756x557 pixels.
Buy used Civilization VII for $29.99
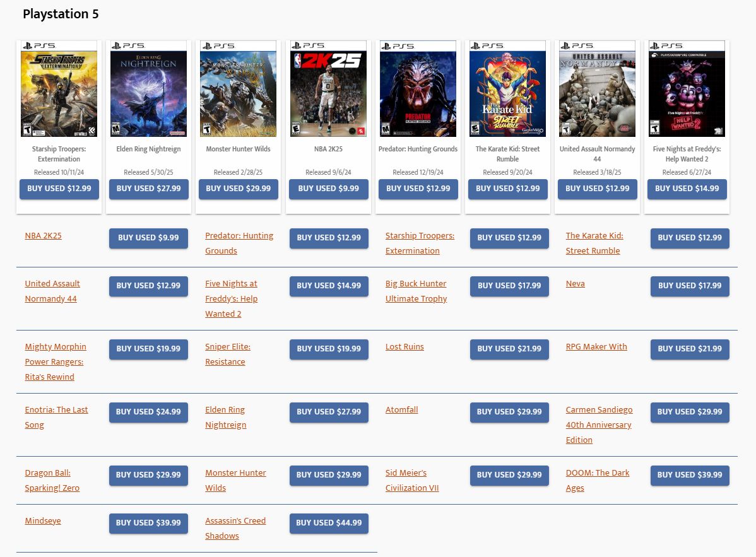[509, 475]
